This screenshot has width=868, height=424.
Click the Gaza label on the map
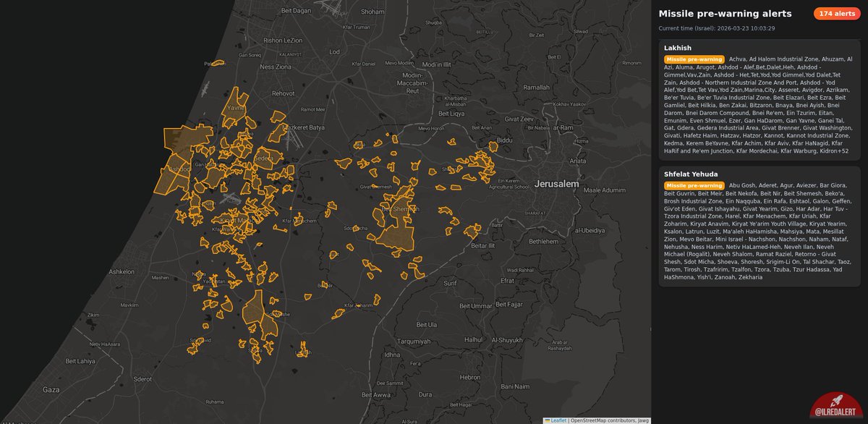click(x=51, y=389)
